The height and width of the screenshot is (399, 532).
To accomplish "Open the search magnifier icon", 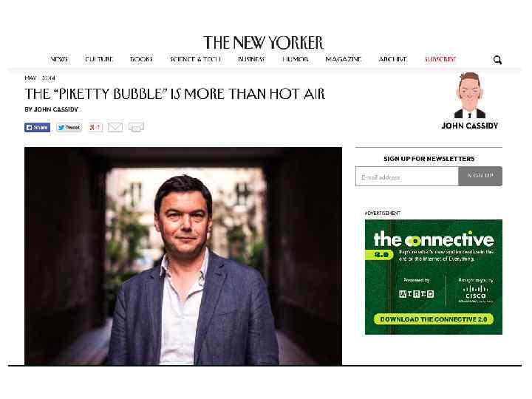I will pos(497,60).
